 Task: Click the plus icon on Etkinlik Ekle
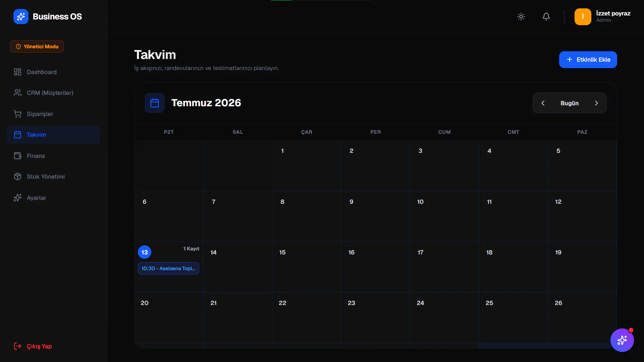click(x=570, y=60)
